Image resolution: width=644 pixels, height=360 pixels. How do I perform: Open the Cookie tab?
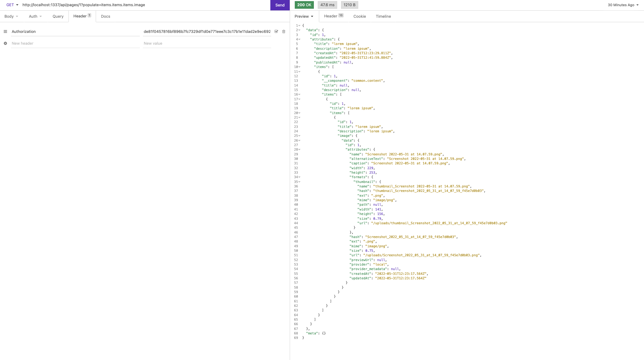point(360,16)
